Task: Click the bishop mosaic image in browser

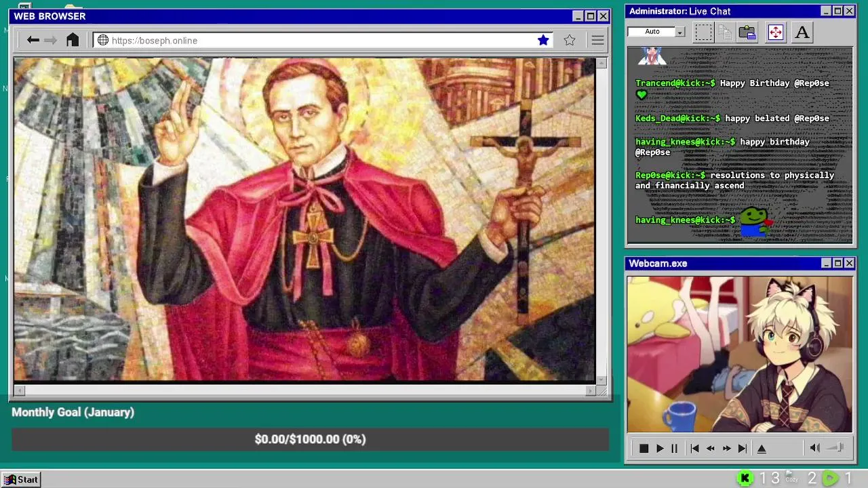Action: pyautogui.click(x=304, y=219)
